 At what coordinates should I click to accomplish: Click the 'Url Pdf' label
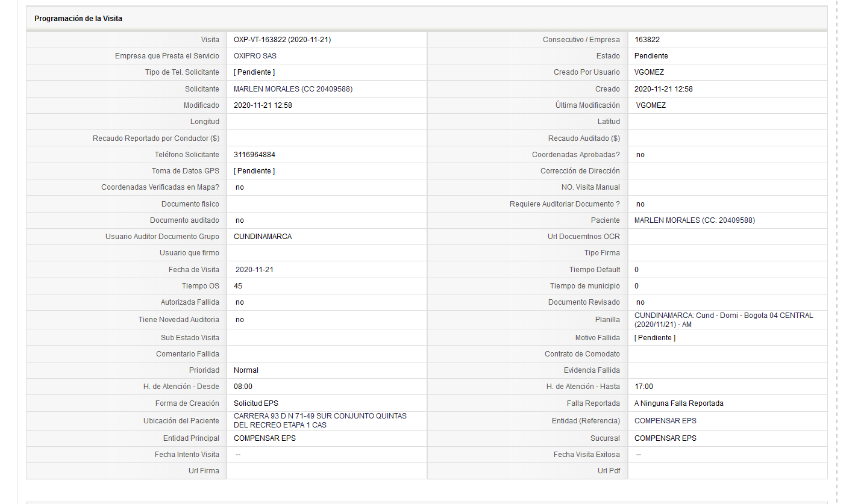click(x=609, y=471)
